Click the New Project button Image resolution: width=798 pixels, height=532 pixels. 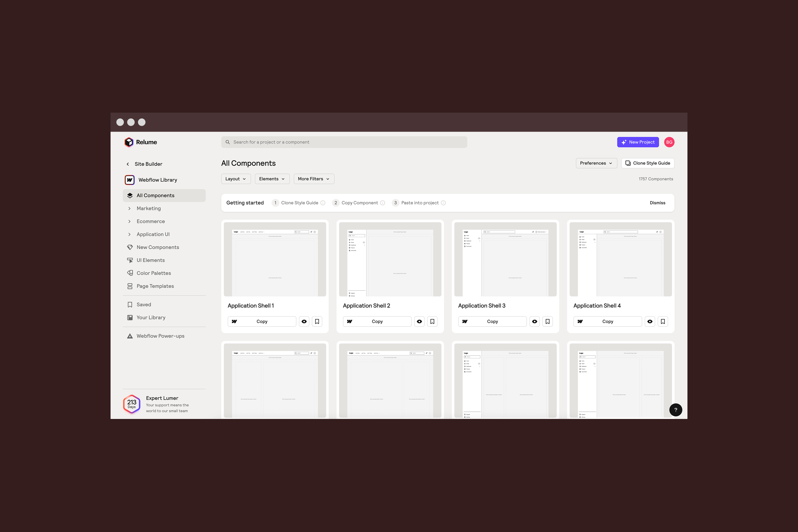(x=638, y=142)
